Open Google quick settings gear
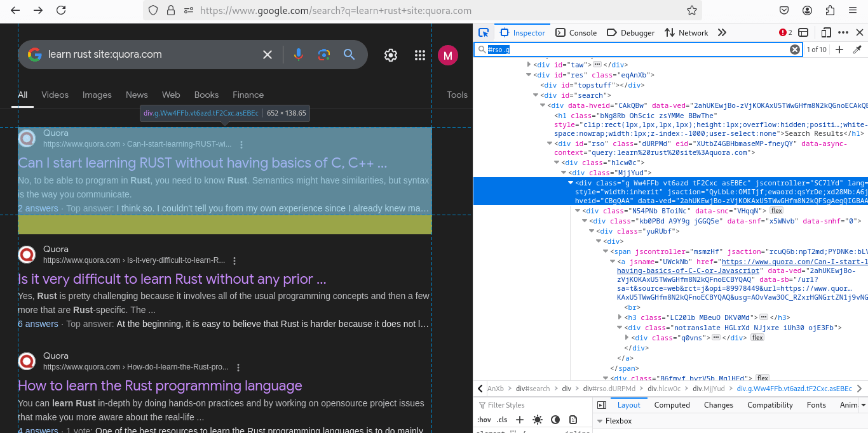 (x=391, y=55)
